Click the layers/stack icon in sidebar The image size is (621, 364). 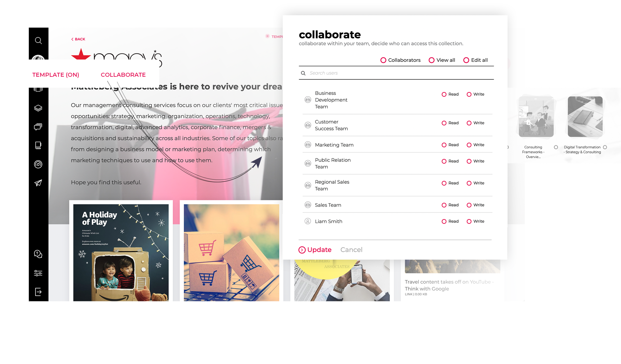pos(39,107)
